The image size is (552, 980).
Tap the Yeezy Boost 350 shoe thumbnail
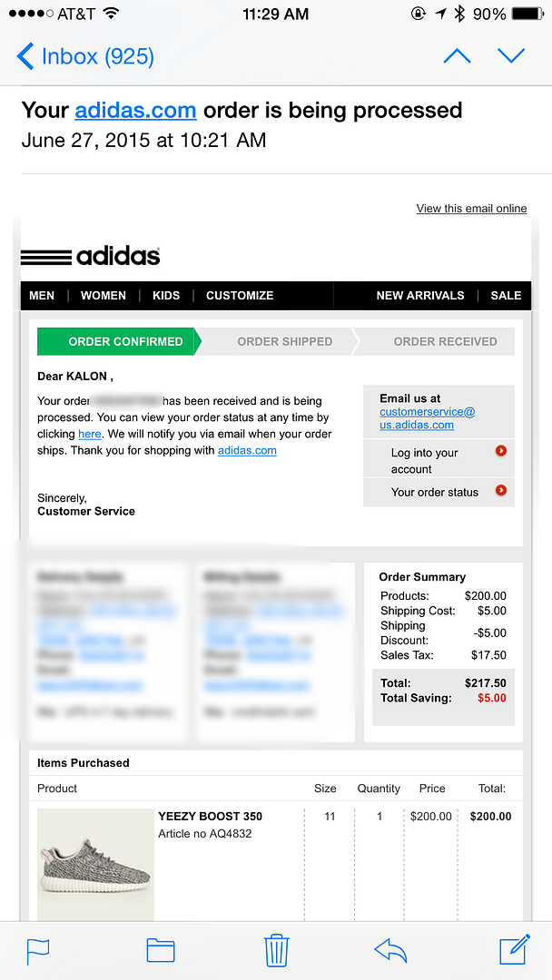click(95, 864)
